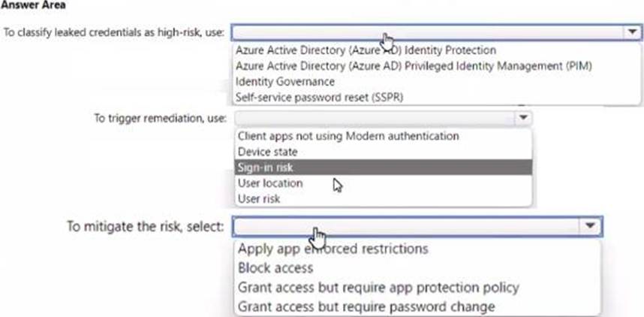Choose Grant access but require app protection policy
Screen dimensions: 644x317
point(378,288)
